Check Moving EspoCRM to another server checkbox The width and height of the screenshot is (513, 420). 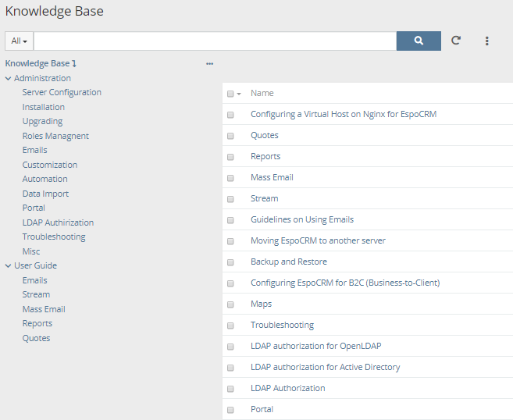coord(230,241)
